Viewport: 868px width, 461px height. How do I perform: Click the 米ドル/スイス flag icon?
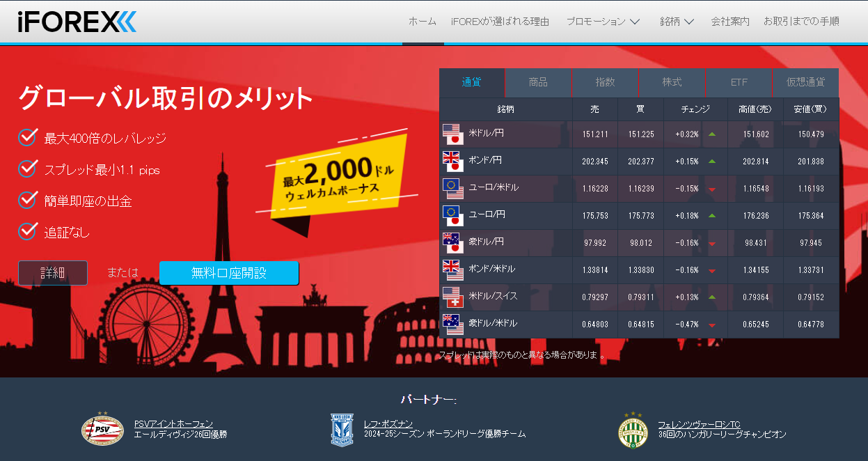tap(451, 297)
